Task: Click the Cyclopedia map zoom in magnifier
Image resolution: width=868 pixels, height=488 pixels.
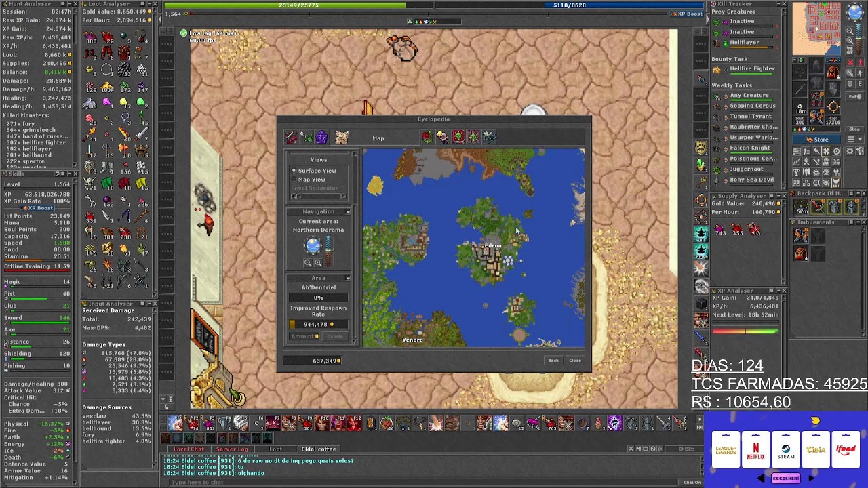Action: (x=318, y=262)
